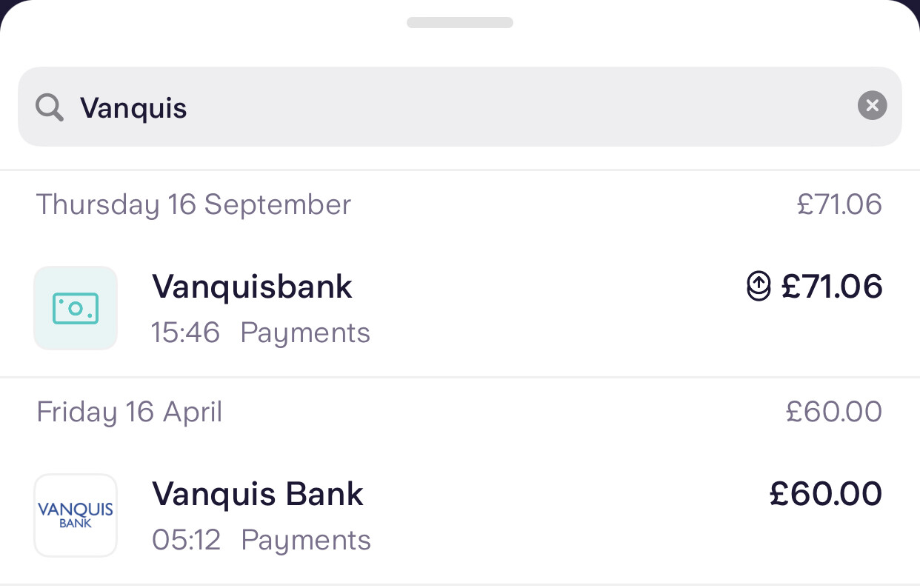The image size is (920, 588).
Task: Clear the Vanquis search text
Action: 872,106
